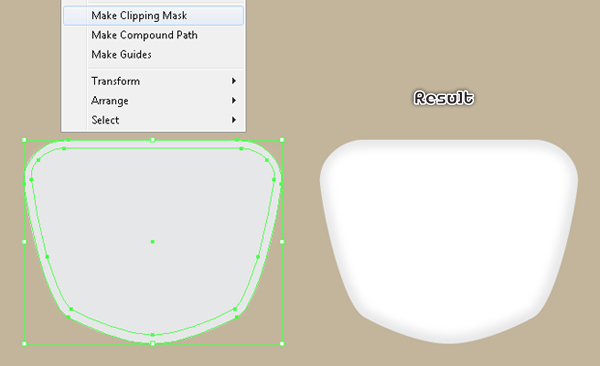600x366 pixels.
Task: Click the Make Guides menu option
Action: click(153, 55)
